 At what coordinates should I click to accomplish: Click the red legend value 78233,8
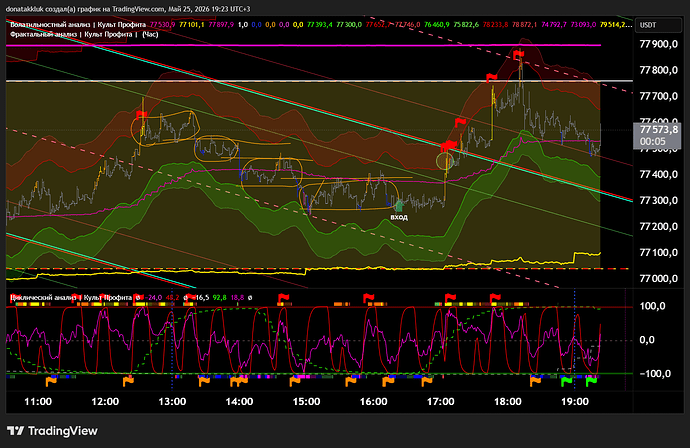(x=495, y=25)
